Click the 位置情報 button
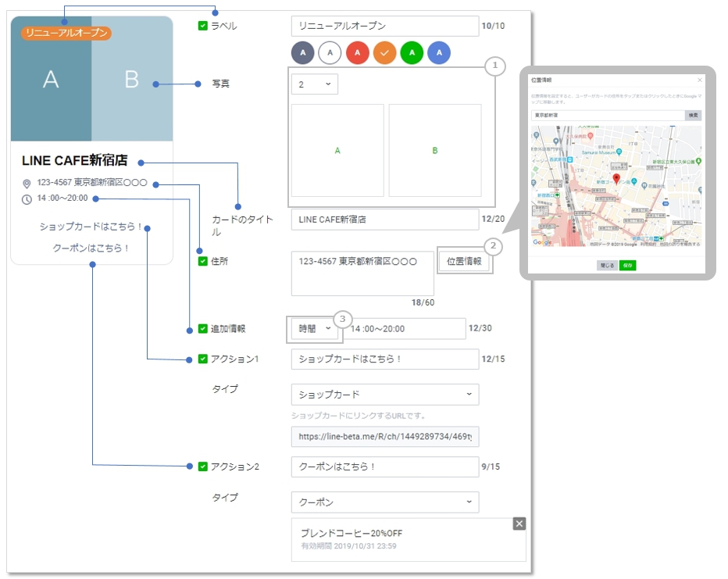 click(x=464, y=262)
